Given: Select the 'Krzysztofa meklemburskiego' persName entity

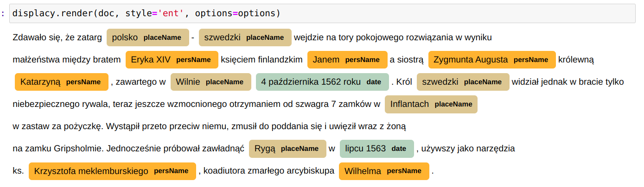Looking at the screenshot, I should pyautogui.click(x=112, y=171).
